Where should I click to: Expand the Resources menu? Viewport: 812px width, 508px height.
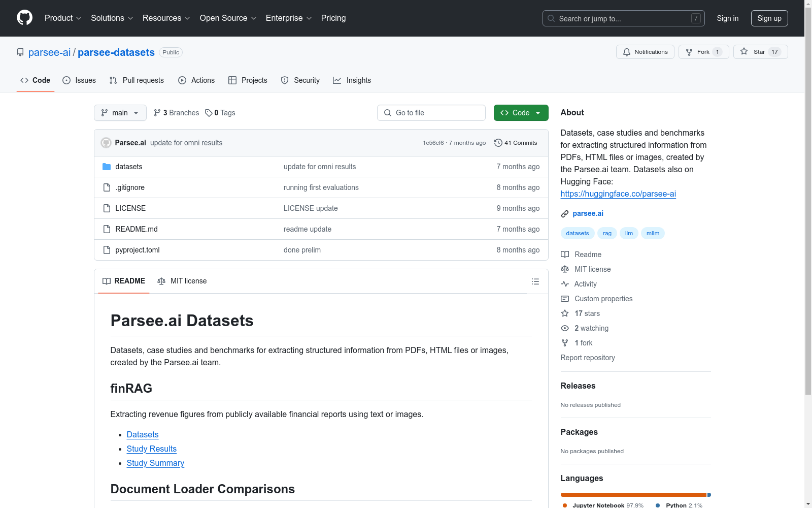tap(166, 18)
